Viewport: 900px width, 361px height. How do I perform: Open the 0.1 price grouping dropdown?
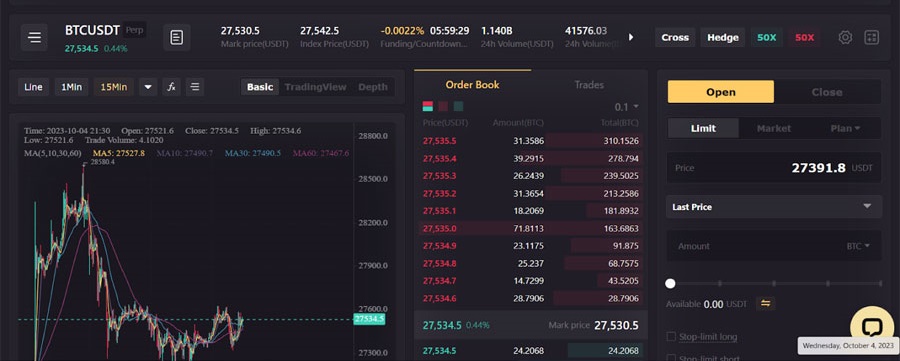(627, 107)
